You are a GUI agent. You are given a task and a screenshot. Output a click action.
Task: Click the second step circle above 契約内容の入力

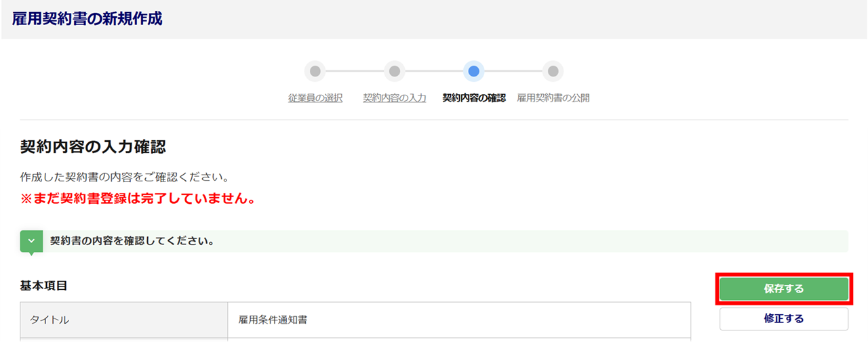point(395,71)
